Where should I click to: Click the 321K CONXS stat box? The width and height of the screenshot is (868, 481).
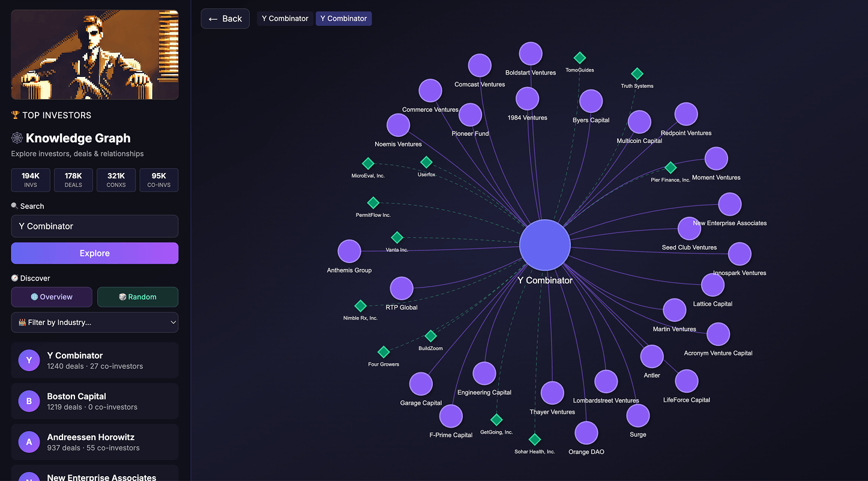[116, 180]
